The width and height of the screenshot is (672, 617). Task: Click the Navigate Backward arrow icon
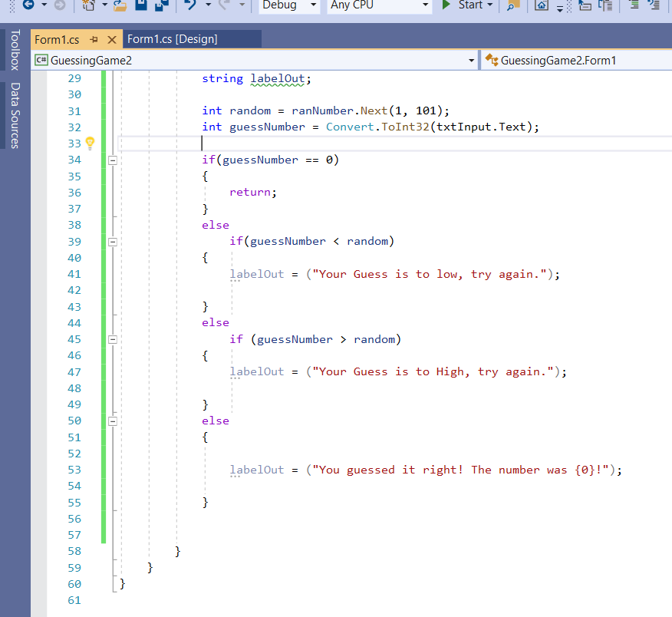tap(28, 5)
